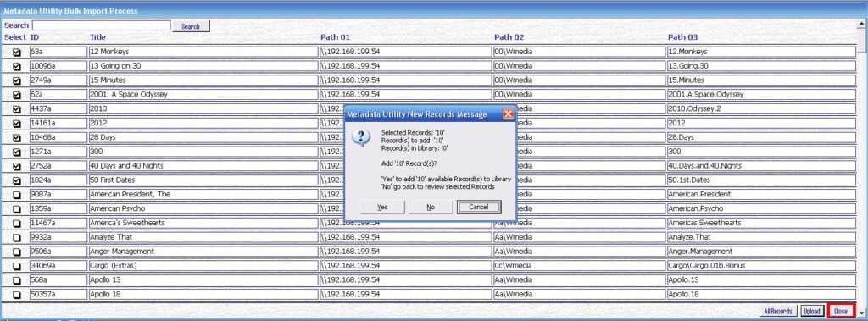
Task: Click the ID column header
Action: 34,37
